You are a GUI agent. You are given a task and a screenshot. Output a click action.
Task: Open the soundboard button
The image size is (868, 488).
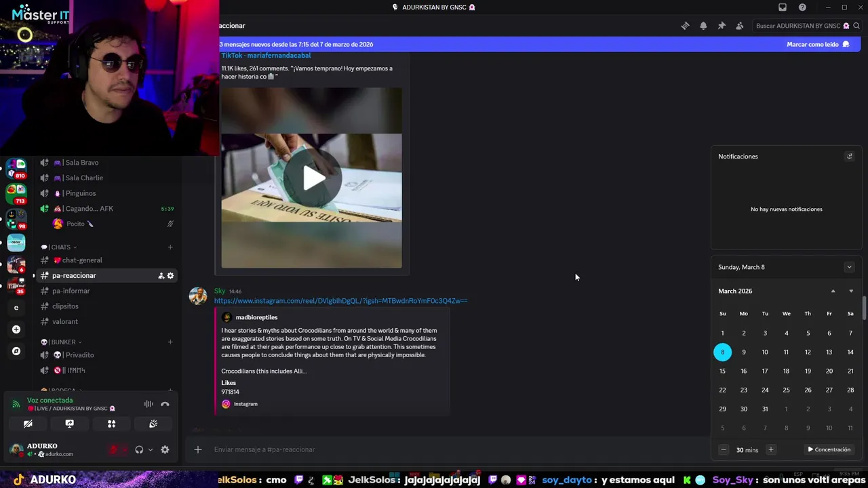(153, 424)
